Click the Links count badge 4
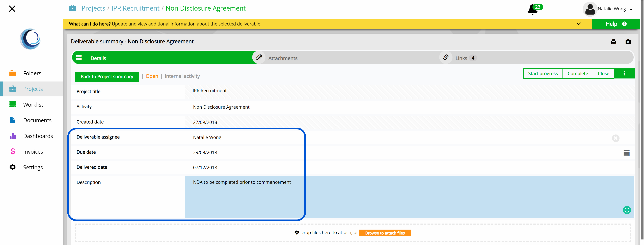Screen dimensions: 644x245 [x=473, y=58]
